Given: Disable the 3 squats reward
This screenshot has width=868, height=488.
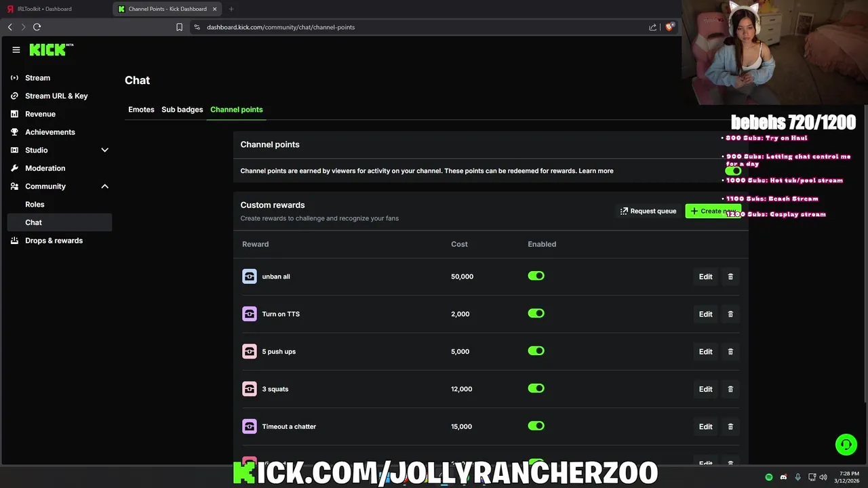Looking at the screenshot, I should click(x=536, y=388).
